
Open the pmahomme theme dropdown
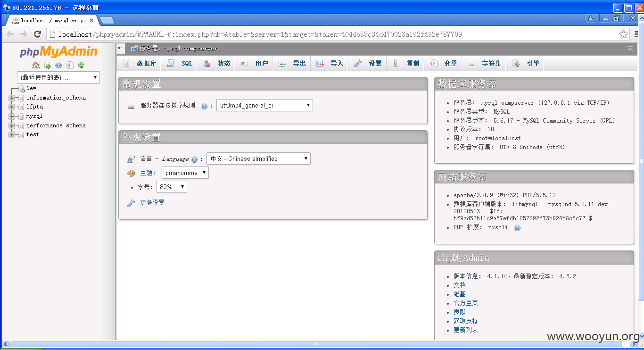(x=185, y=173)
